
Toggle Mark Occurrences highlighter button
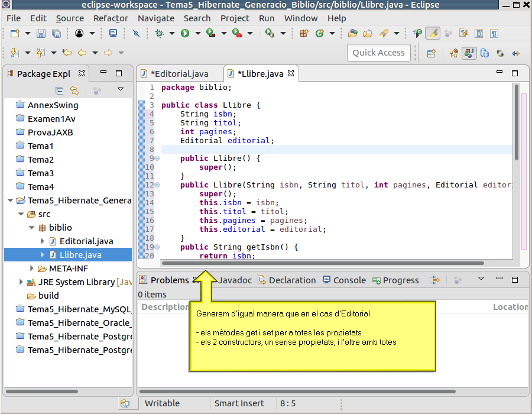click(433, 34)
